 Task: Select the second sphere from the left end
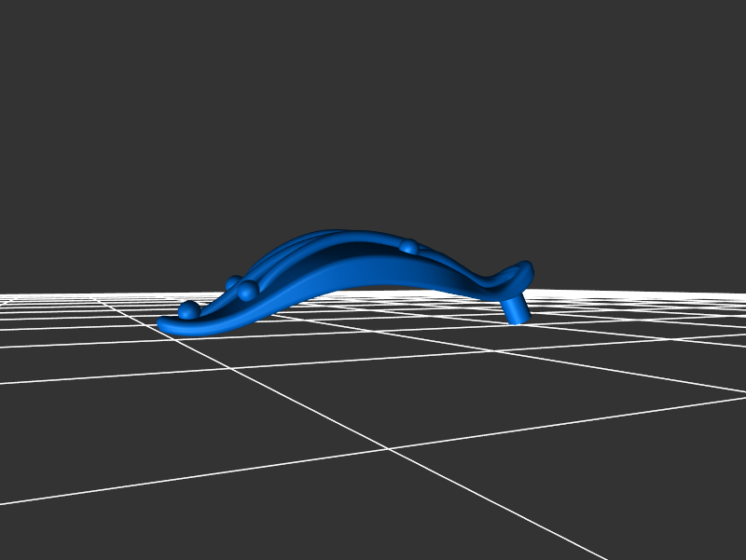tap(247, 292)
